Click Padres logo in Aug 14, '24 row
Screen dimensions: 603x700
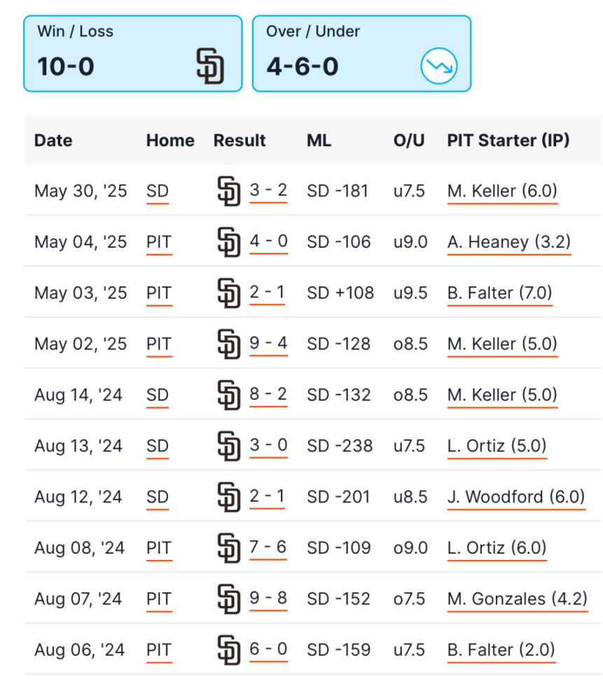coord(229,395)
